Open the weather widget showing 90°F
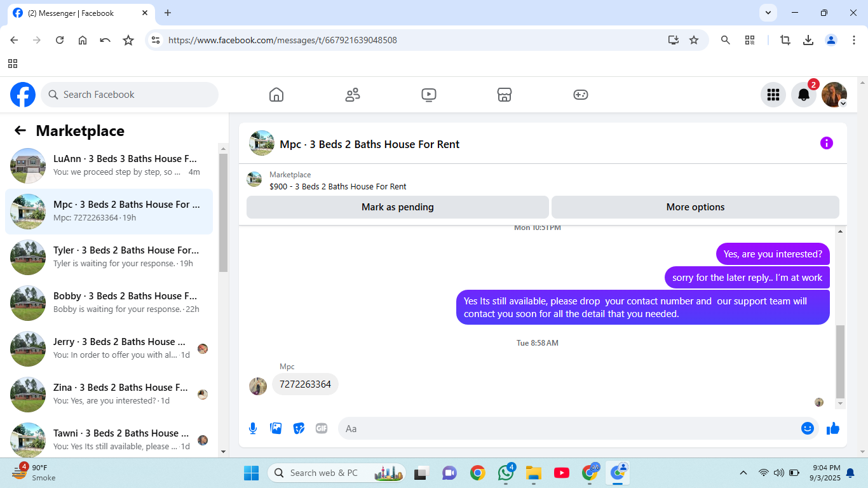Screen dimensions: 868x488 click(x=35, y=473)
